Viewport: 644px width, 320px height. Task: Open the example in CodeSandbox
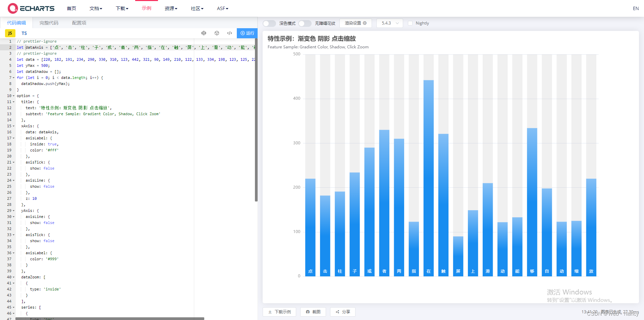click(x=217, y=33)
